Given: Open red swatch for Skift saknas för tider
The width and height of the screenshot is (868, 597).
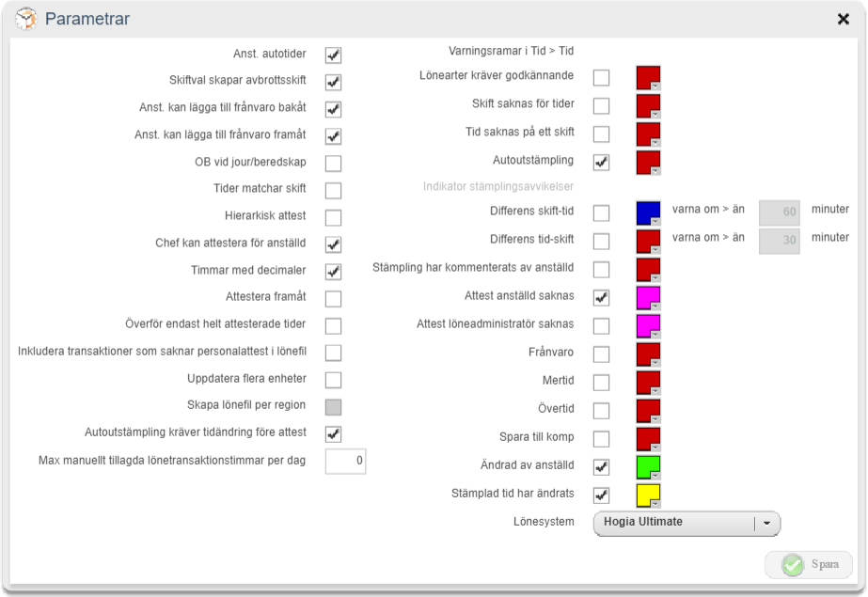Looking at the screenshot, I should (648, 106).
